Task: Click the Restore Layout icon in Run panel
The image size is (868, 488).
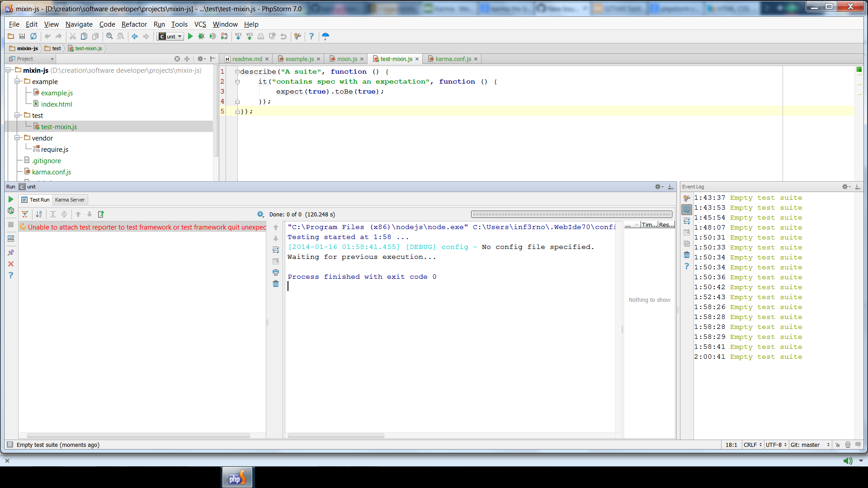Action: pos(11,239)
